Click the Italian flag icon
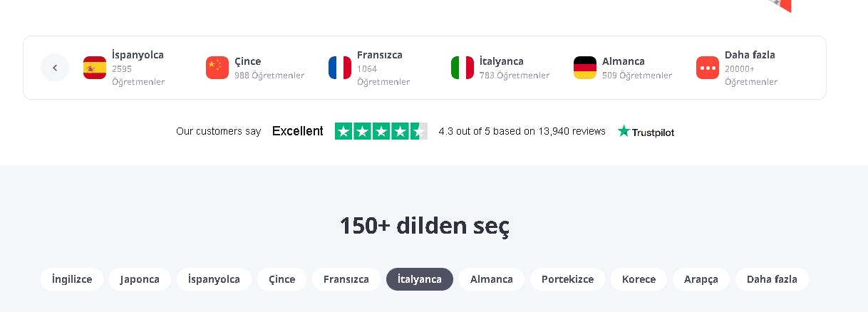The height and width of the screenshot is (312, 868). click(463, 68)
